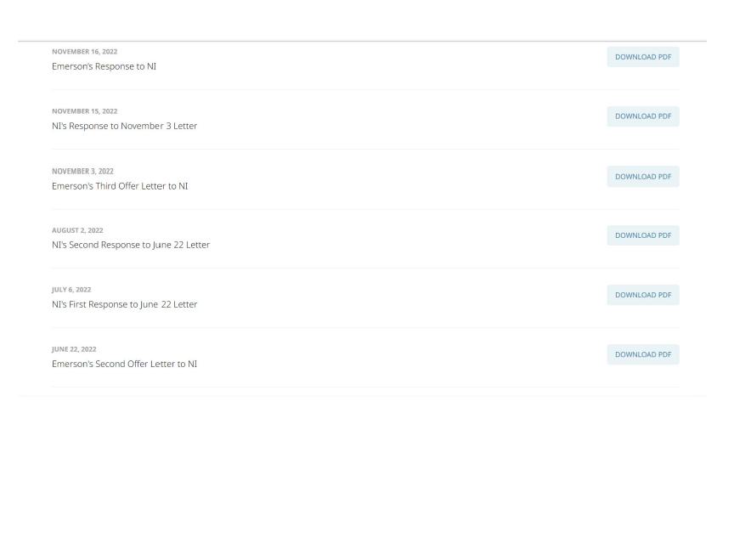Viewport: 734px width, 560px height.
Task: Download PDF for Emerson's Response to NI
Action: (x=643, y=57)
